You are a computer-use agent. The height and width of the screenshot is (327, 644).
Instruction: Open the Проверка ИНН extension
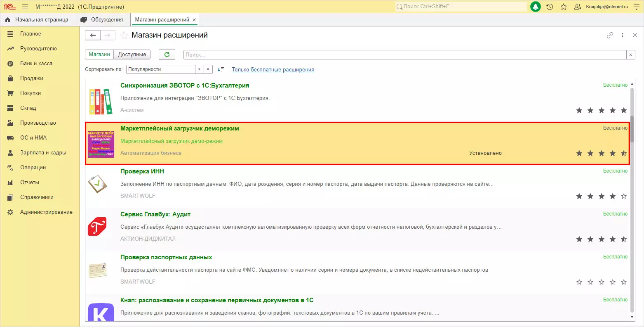coord(142,171)
